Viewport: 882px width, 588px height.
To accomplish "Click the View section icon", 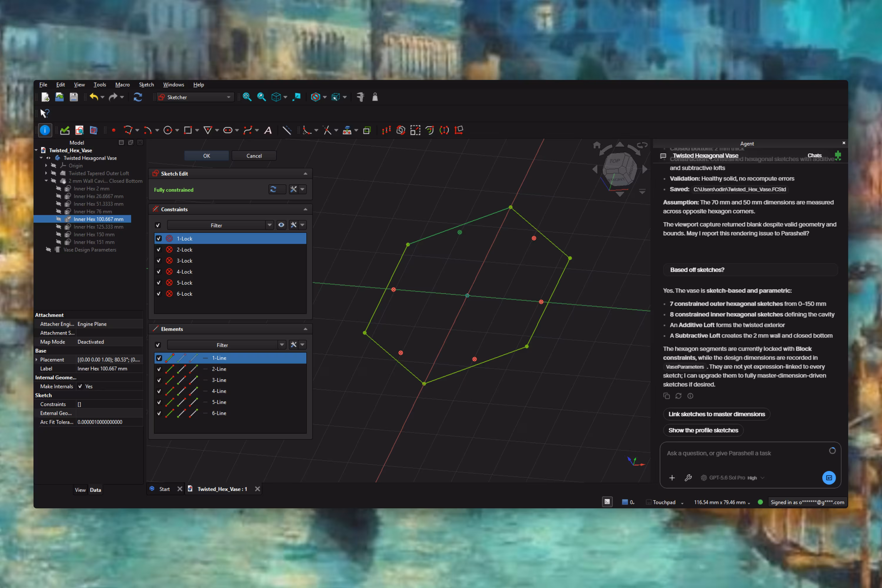I will click(x=93, y=130).
